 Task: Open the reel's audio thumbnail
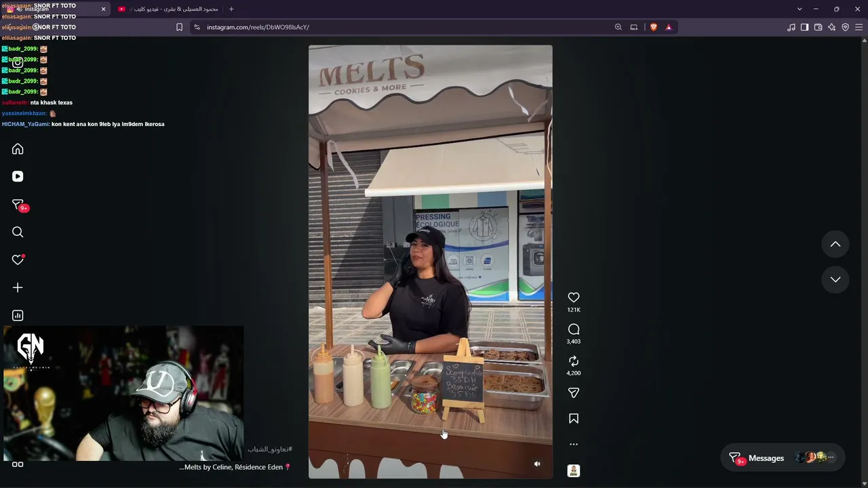point(574,470)
